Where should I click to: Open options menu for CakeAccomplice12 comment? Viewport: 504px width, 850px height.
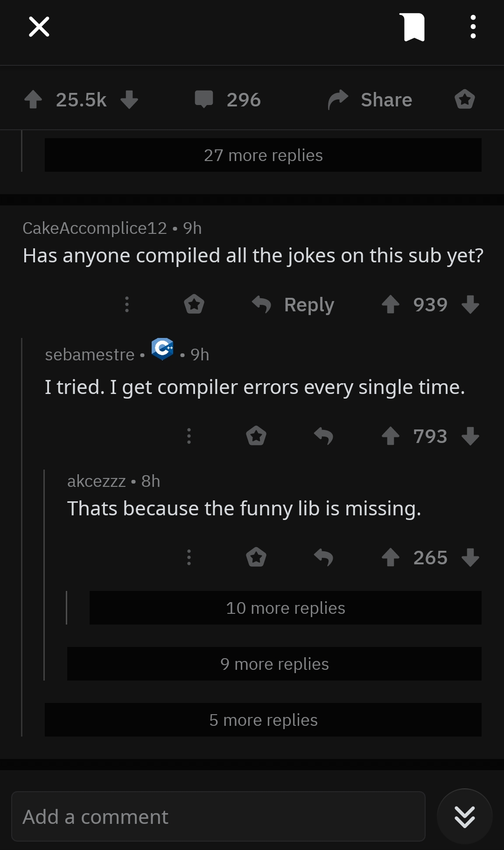click(x=127, y=304)
